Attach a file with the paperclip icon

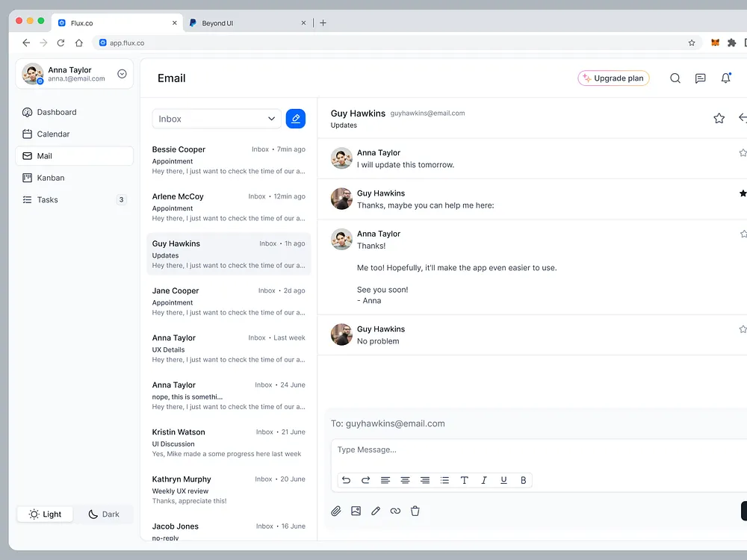336,511
